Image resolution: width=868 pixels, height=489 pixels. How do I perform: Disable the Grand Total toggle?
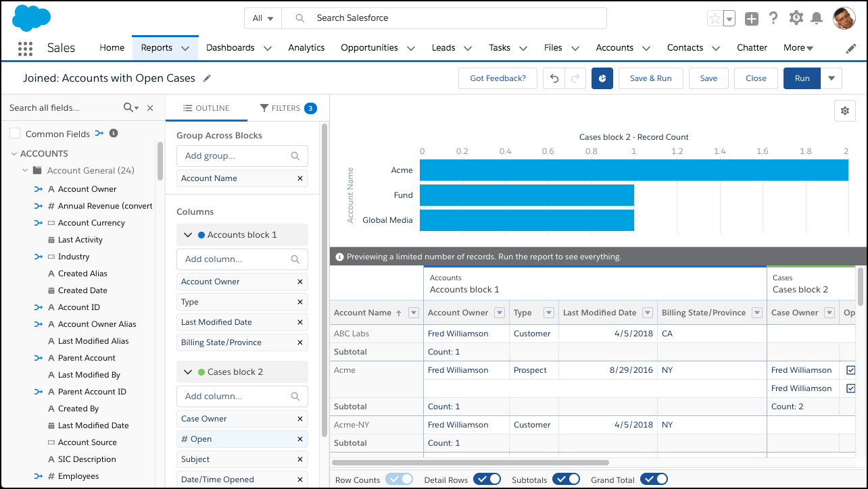click(654, 479)
